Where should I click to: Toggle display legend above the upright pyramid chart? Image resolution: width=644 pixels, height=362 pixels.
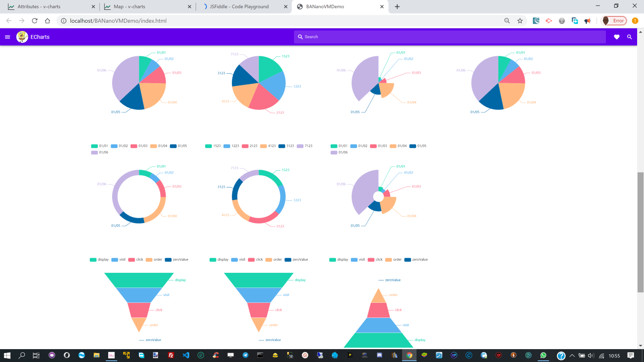[x=339, y=260]
